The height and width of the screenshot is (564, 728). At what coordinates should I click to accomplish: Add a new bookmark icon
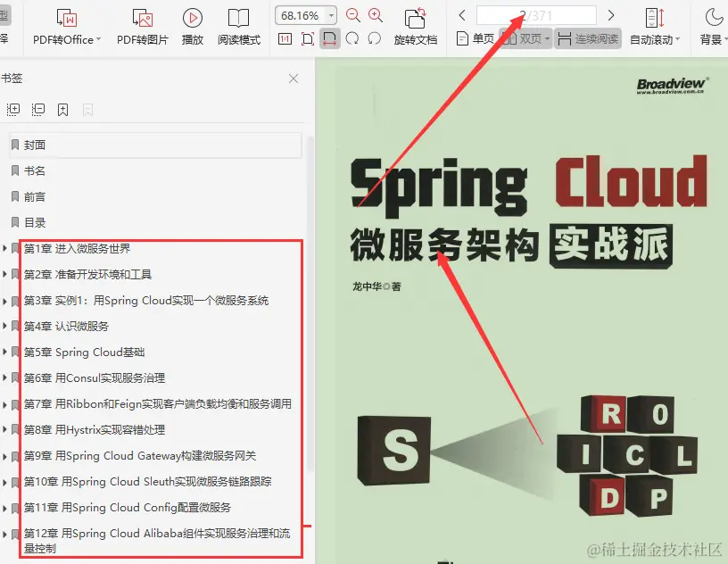pos(62,110)
